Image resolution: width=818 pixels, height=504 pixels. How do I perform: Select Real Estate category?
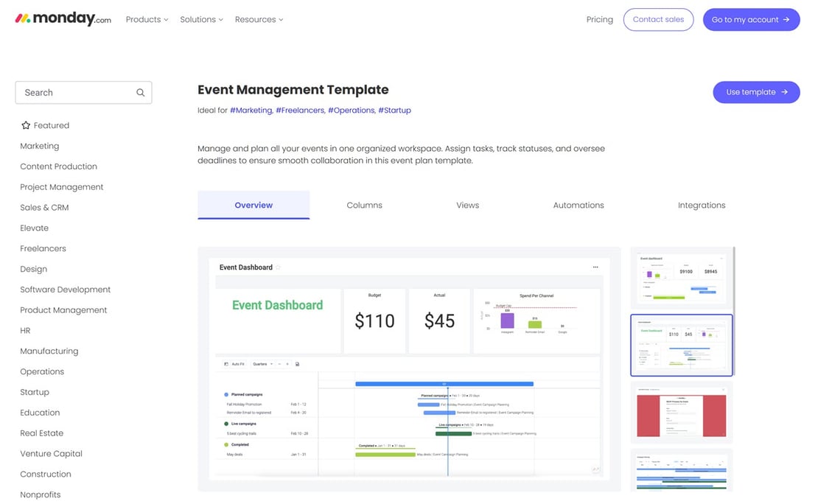(42, 433)
